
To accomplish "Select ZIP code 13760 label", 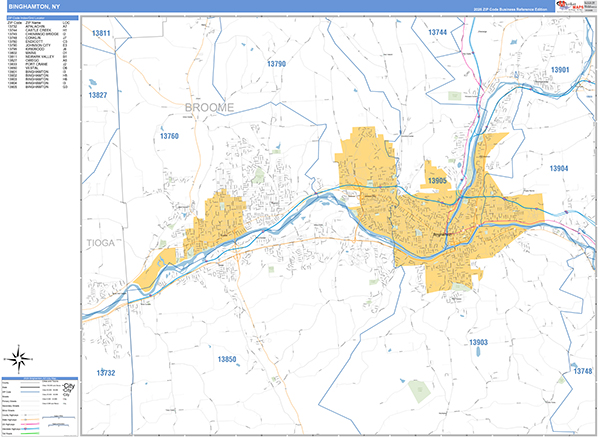I will [167, 136].
